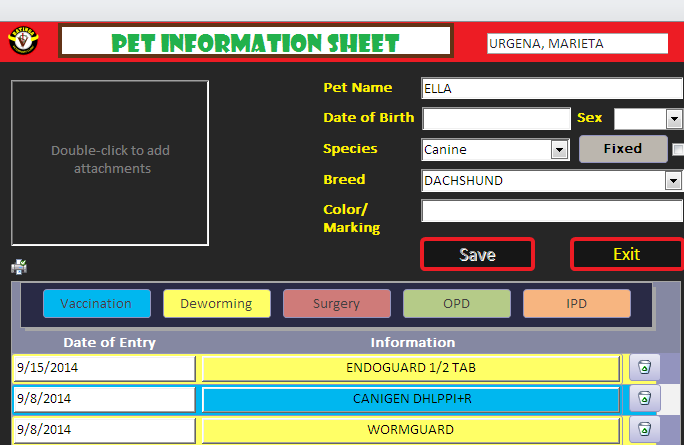Open the Surgery tab
Image resolution: width=684 pixels, height=445 pixels.
coord(336,303)
